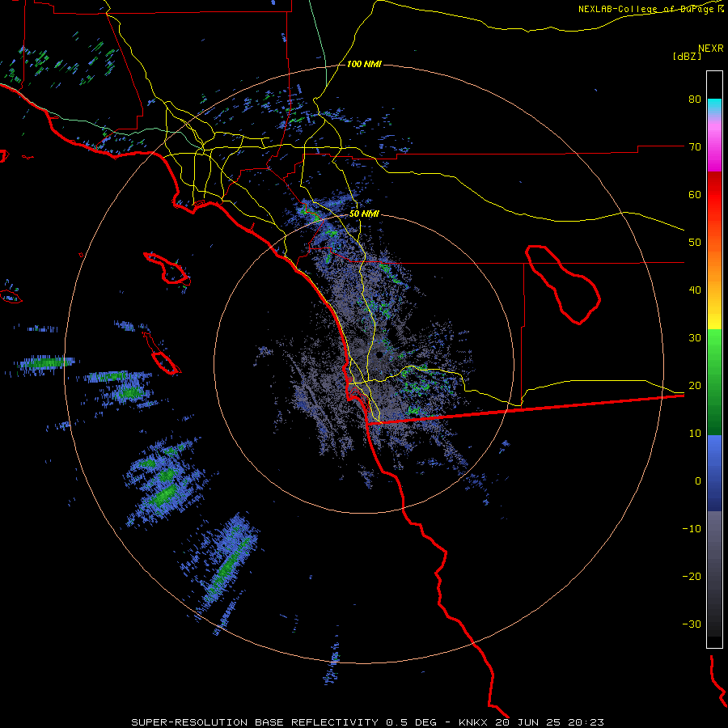Click the -10 value on the dBZ scale
Viewport: 728px width, 728px height.
pos(692,529)
